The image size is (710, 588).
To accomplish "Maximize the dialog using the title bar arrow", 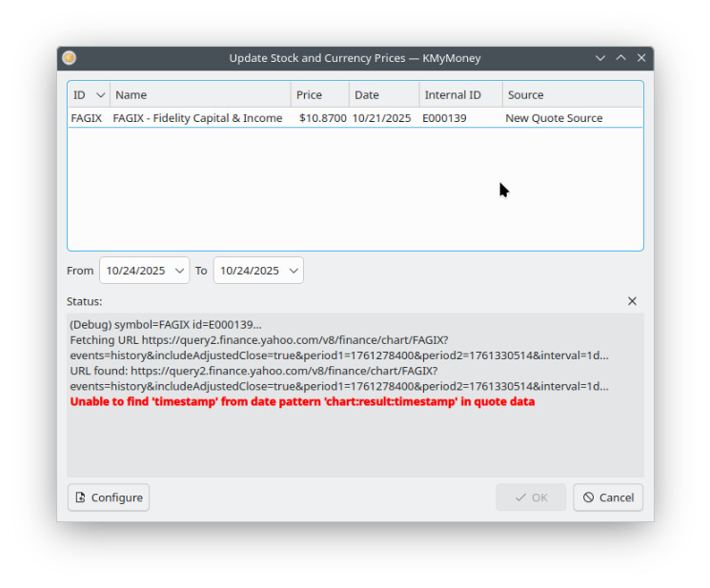I will (620, 58).
